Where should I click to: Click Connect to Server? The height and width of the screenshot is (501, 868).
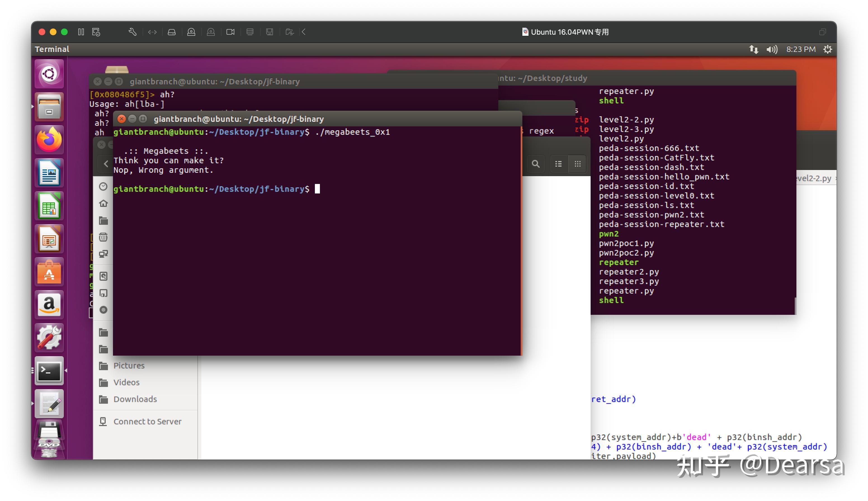[147, 422]
